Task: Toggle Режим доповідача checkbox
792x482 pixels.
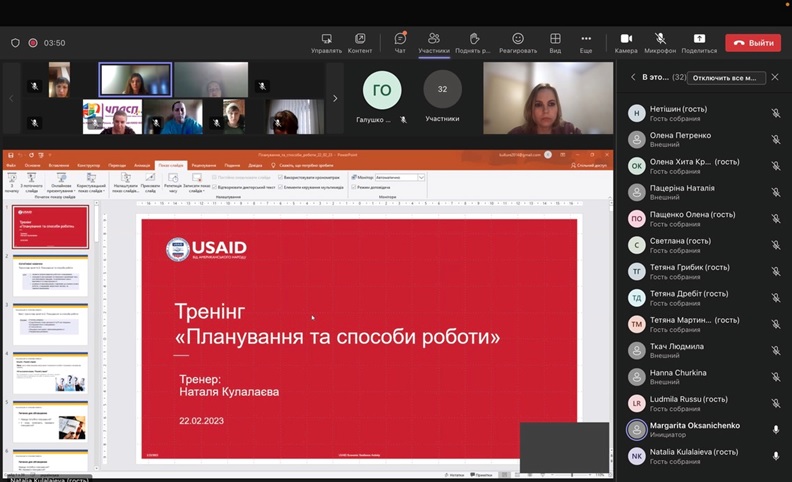Action: (354, 187)
